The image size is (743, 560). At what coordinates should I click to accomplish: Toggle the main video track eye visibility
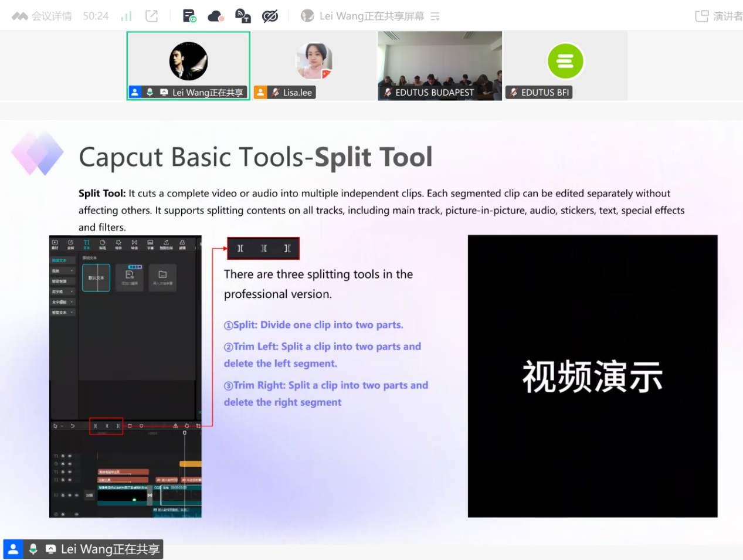coord(70,495)
